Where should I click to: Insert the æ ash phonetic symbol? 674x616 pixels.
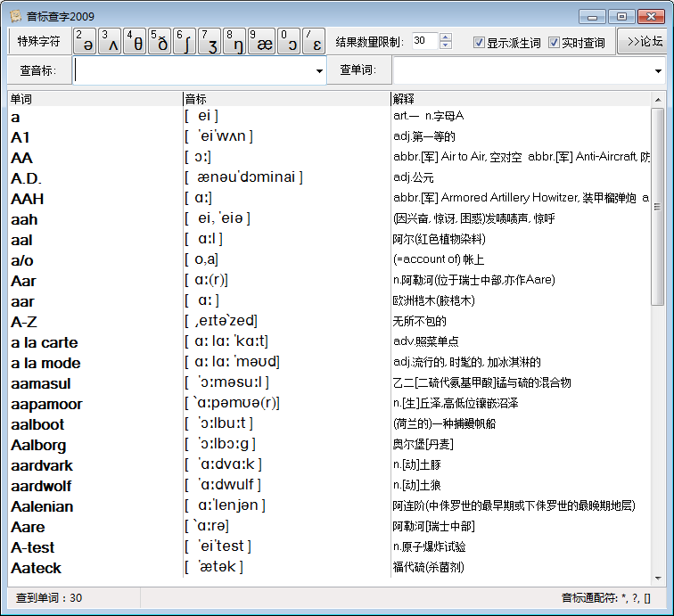(261, 41)
